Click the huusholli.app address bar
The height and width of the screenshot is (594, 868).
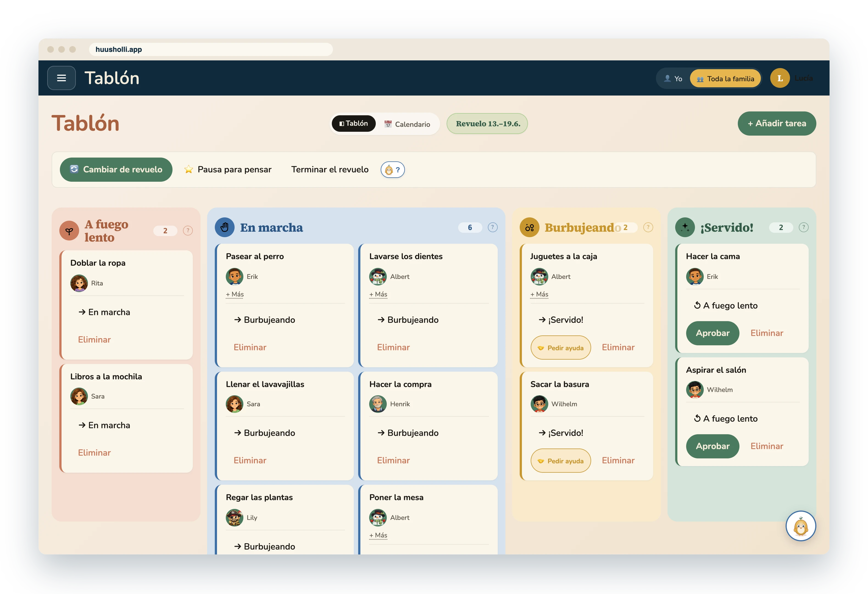tap(211, 49)
